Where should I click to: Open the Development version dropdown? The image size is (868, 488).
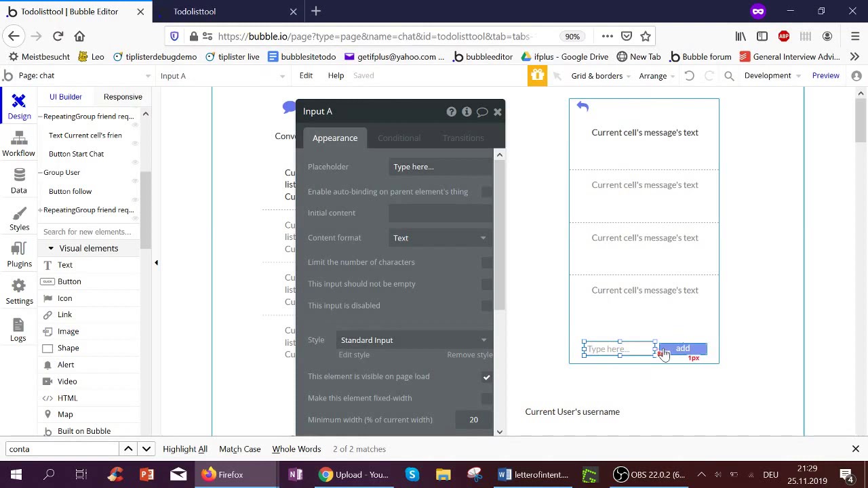click(772, 76)
